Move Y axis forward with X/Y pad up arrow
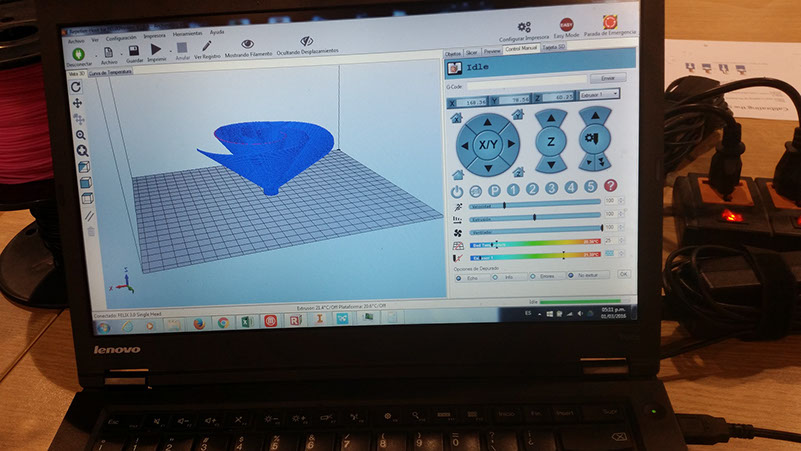The image size is (801, 451). [487, 122]
